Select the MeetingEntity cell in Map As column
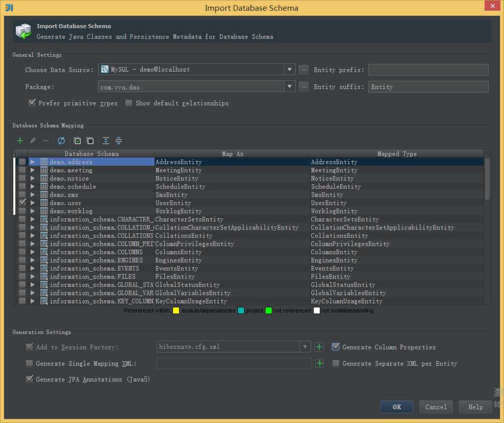This screenshot has height=423, width=504. point(232,170)
